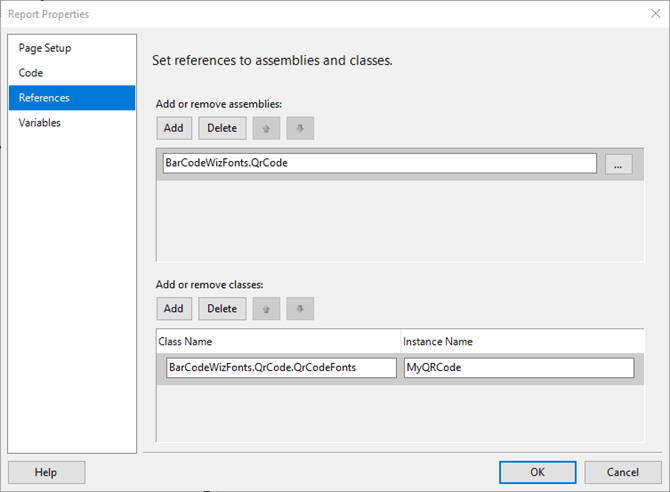Move class up with arrow button

266,309
